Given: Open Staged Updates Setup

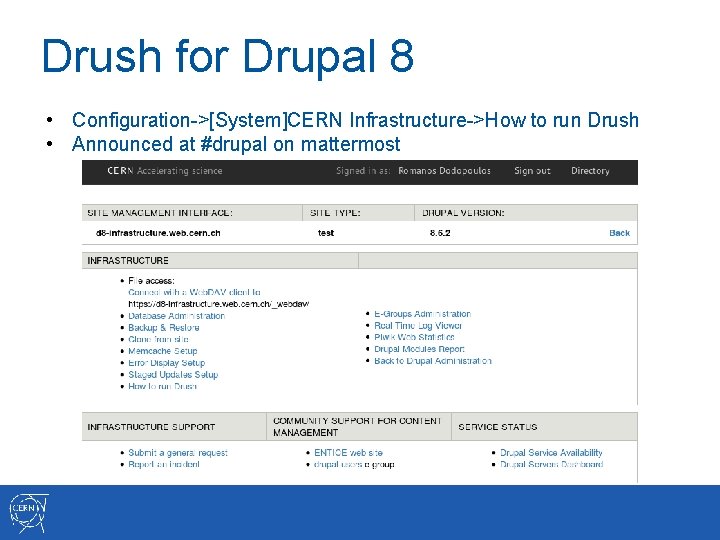Looking at the screenshot, I should 173,375.
